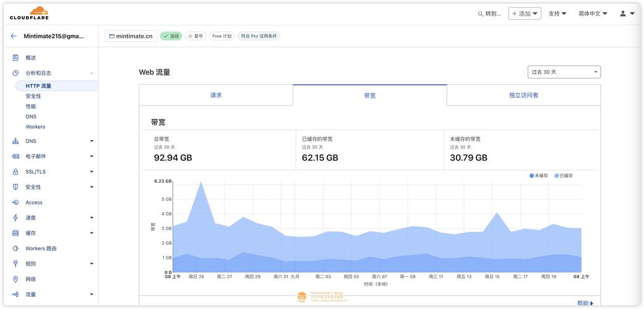Image resolution: width=644 pixels, height=309 pixels.
Task: Select DNS under 分析和日志
Action: [x=31, y=117]
